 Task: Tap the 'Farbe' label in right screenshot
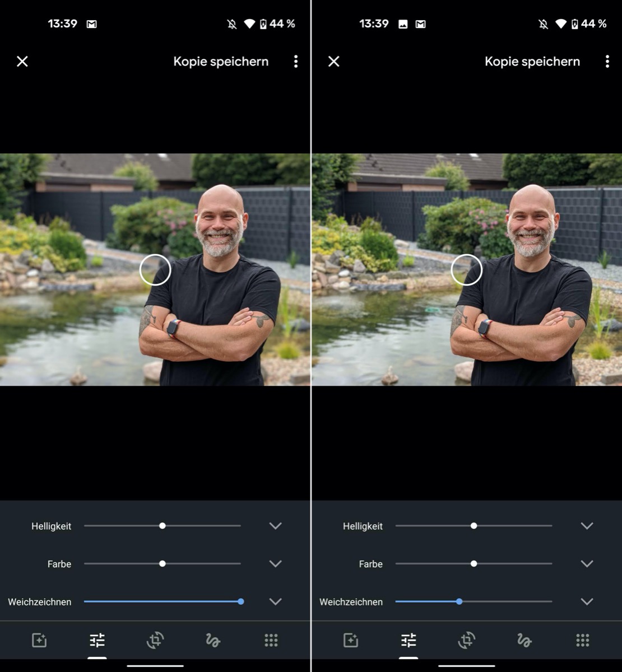[371, 564]
